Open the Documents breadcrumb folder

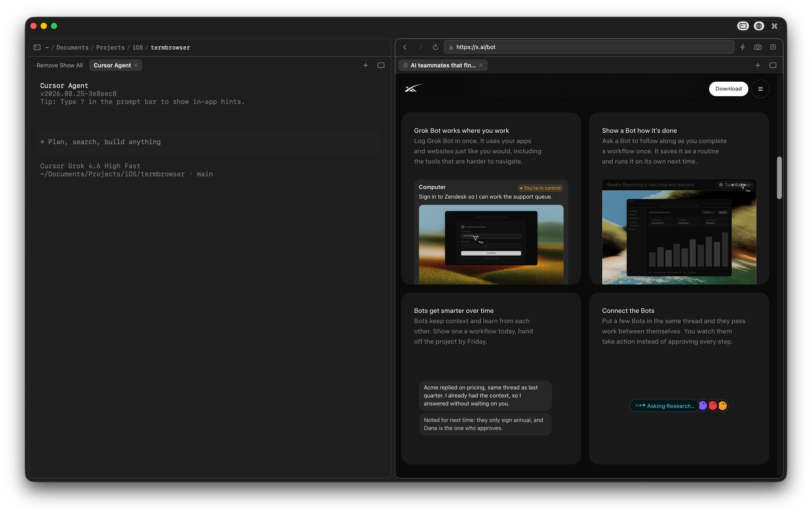72,48
